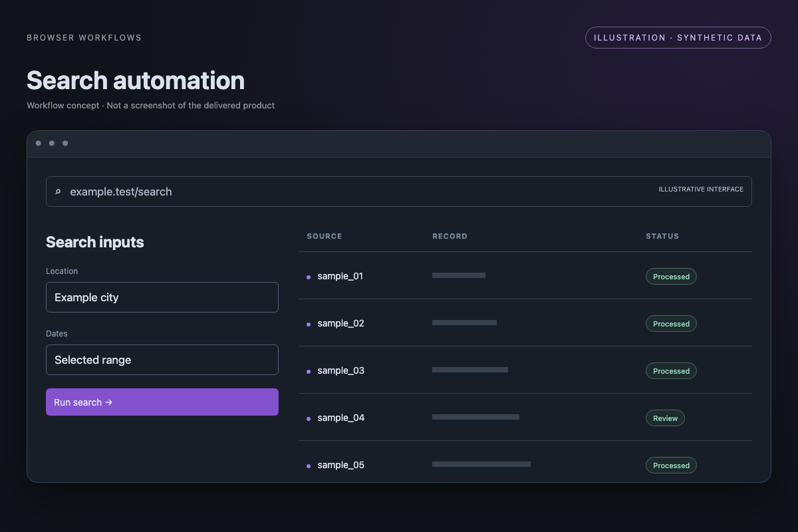Select the sample_03 row name
The image size is (798, 532).
pos(341,370)
